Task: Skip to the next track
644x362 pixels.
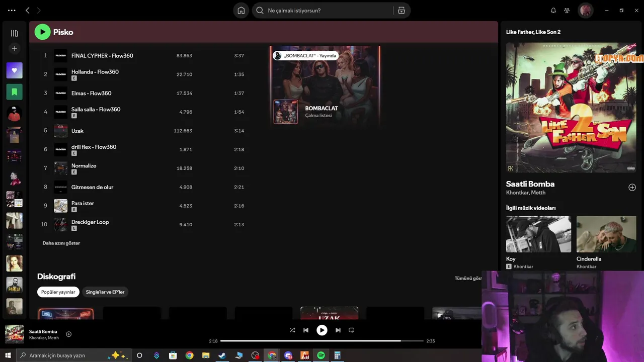Action: coord(338,330)
